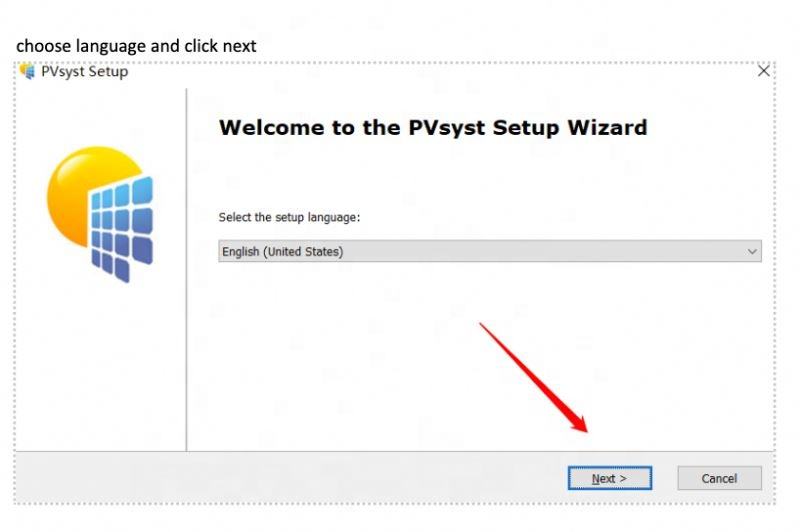Select the English (United States) text
The image size is (800, 532).
click(x=283, y=251)
